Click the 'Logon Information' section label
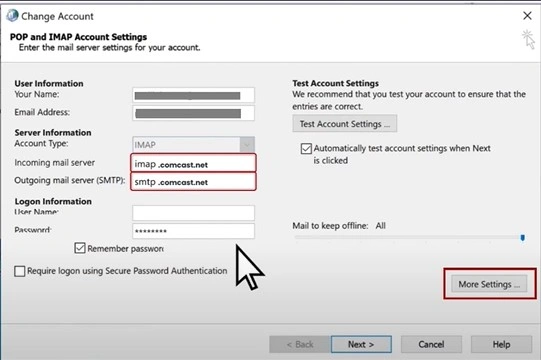The image size is (541, 360). point(53,201)
